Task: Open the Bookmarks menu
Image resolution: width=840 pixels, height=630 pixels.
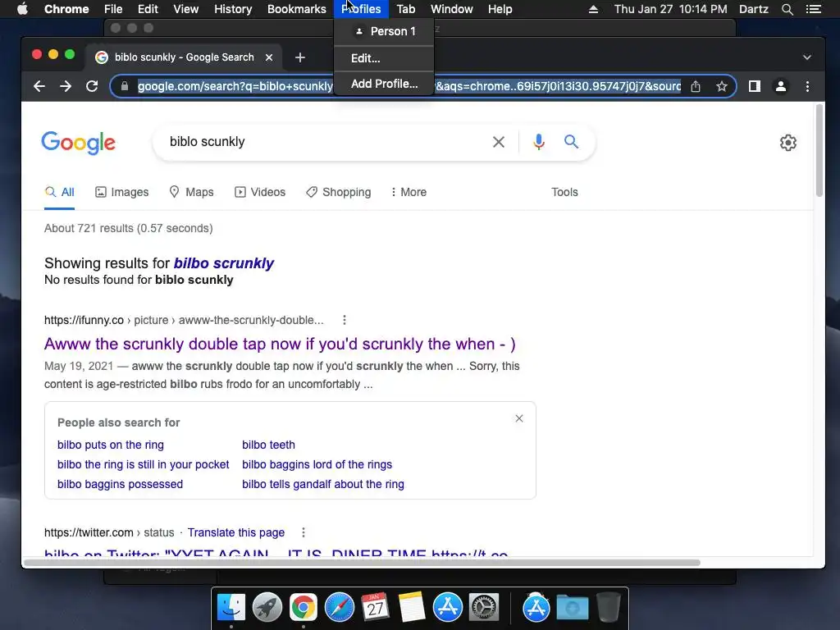Action: pos(297,9)
